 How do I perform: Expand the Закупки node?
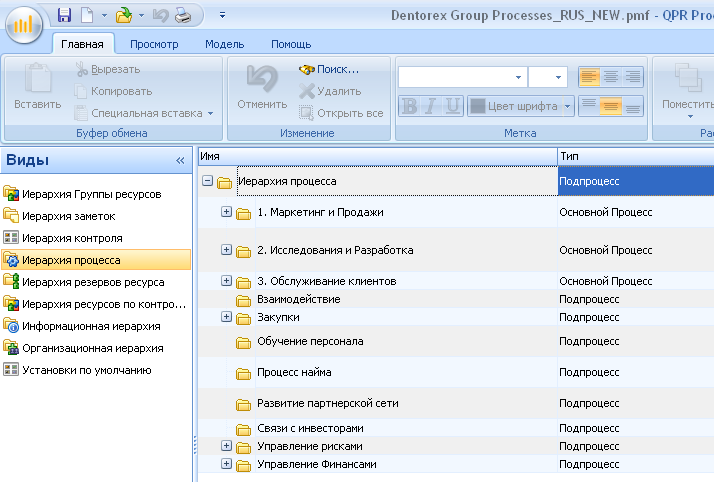pyautogui.click(x=226, y=316)
